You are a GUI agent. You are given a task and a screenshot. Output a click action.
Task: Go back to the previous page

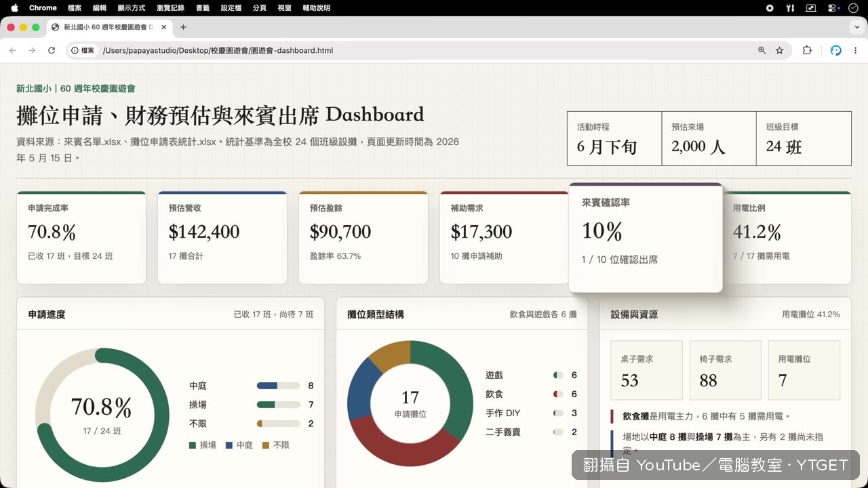[x=12, y=50]
